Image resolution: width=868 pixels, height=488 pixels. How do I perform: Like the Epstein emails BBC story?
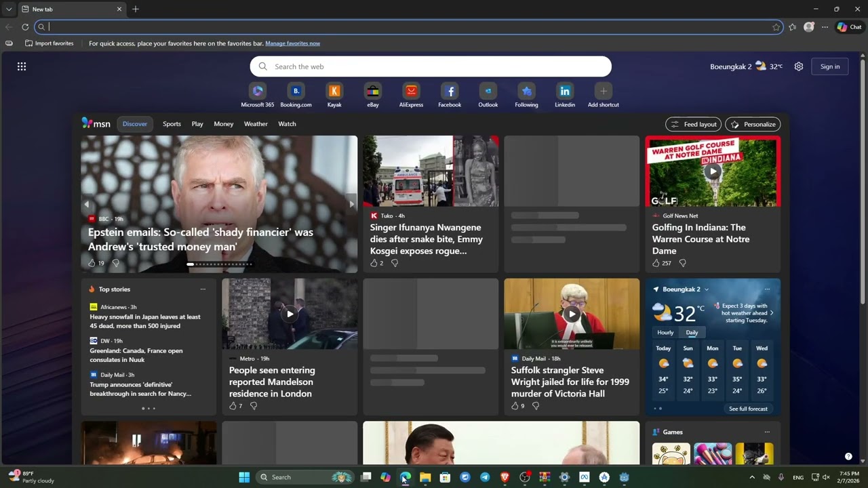[92, 263]
